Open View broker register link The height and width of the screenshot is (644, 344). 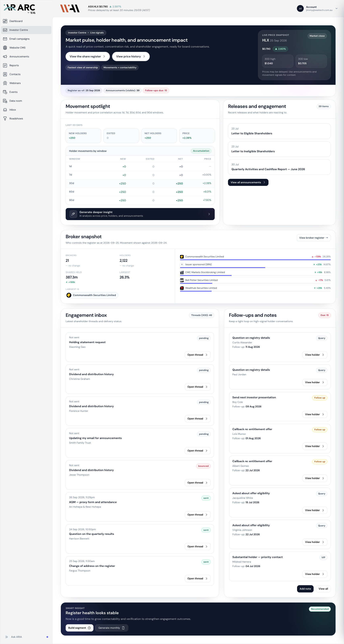click(x=314, y=238)
